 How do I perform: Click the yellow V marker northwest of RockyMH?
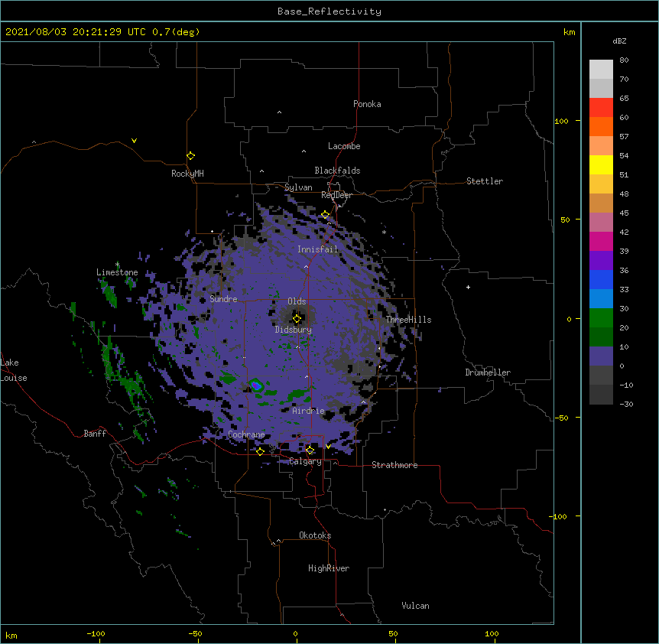click(134, 141)
